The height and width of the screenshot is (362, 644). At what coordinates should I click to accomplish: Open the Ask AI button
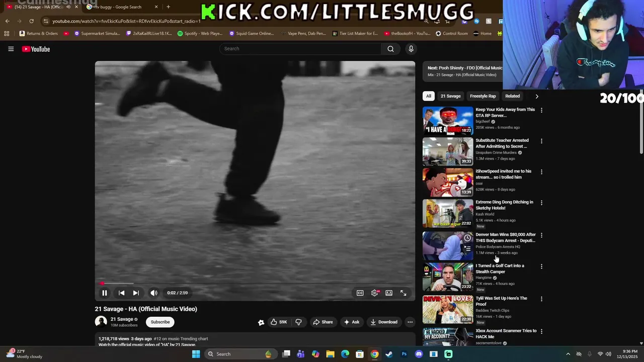[x=351, y=322]
